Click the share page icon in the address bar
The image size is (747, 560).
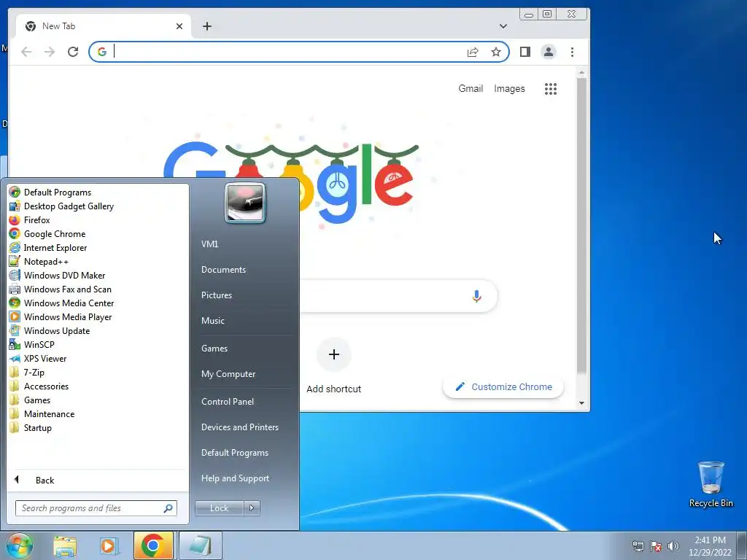473,52
